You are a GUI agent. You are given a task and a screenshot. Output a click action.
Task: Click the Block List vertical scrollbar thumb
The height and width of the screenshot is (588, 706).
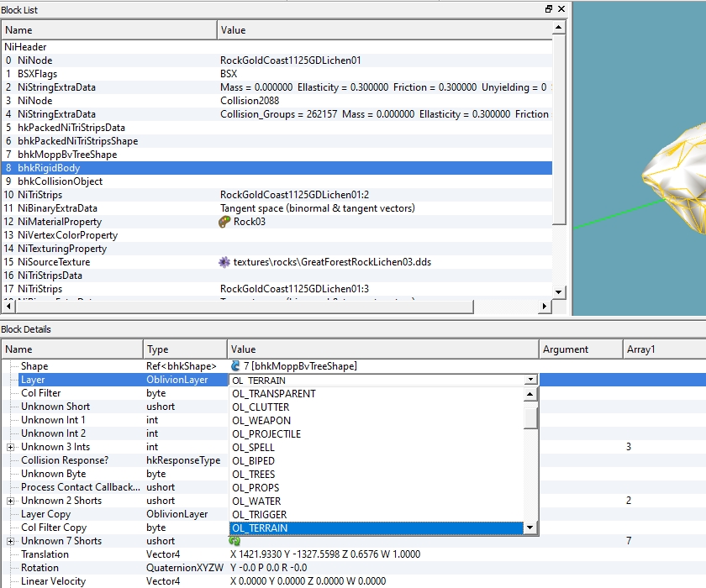[558, 129]
